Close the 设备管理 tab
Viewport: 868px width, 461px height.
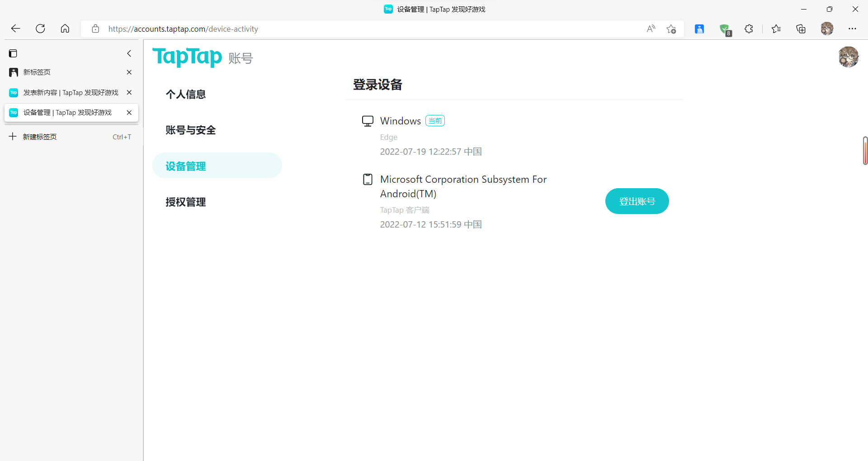click(129, 113)
